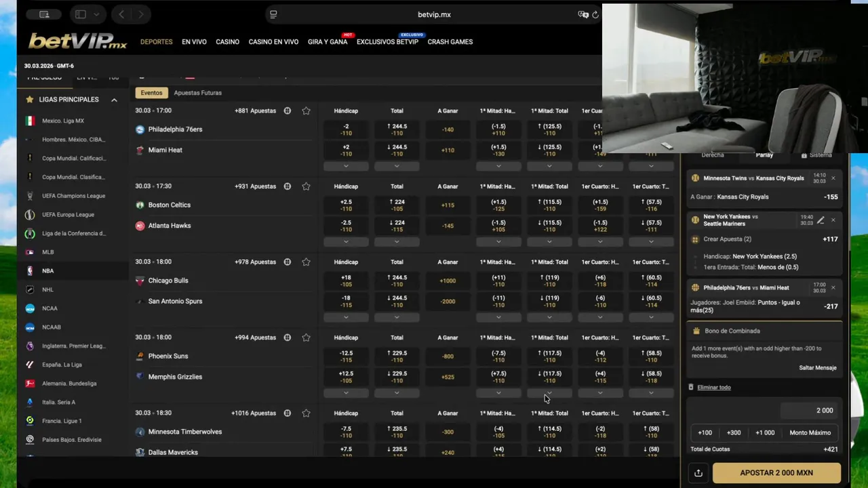Click the stake amount input field
This screenshot has height=488, width=868.
click(x=809, y=410)
